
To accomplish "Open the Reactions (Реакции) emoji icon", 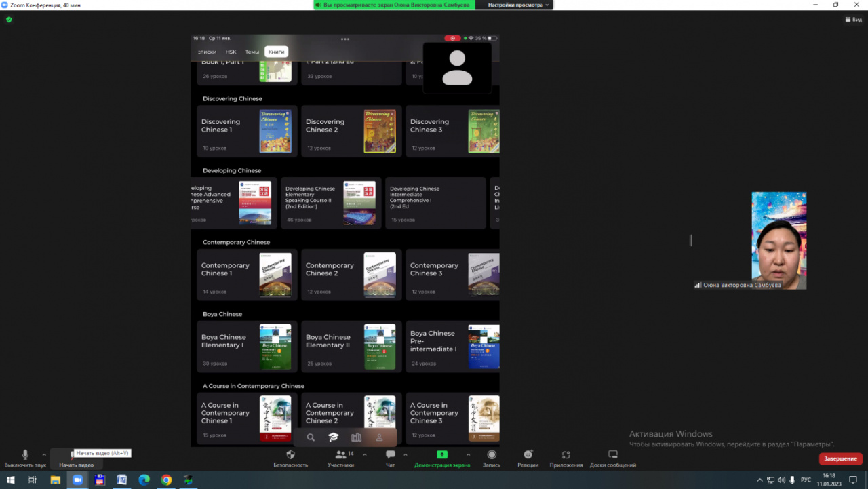I will pos(528,455).
